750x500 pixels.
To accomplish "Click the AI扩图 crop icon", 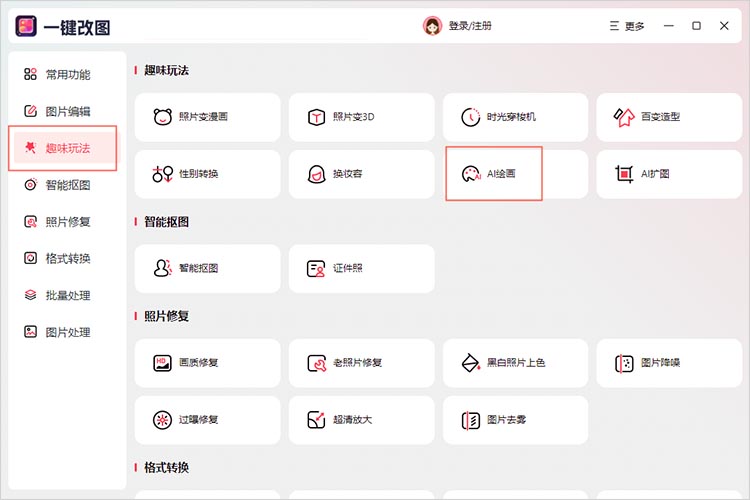I will [x=624, y=174].
